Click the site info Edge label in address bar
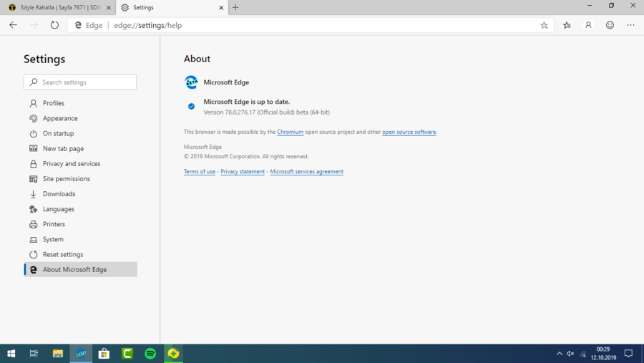The height and width of the screenshot is (363, 644). click(x=88, y=25)
